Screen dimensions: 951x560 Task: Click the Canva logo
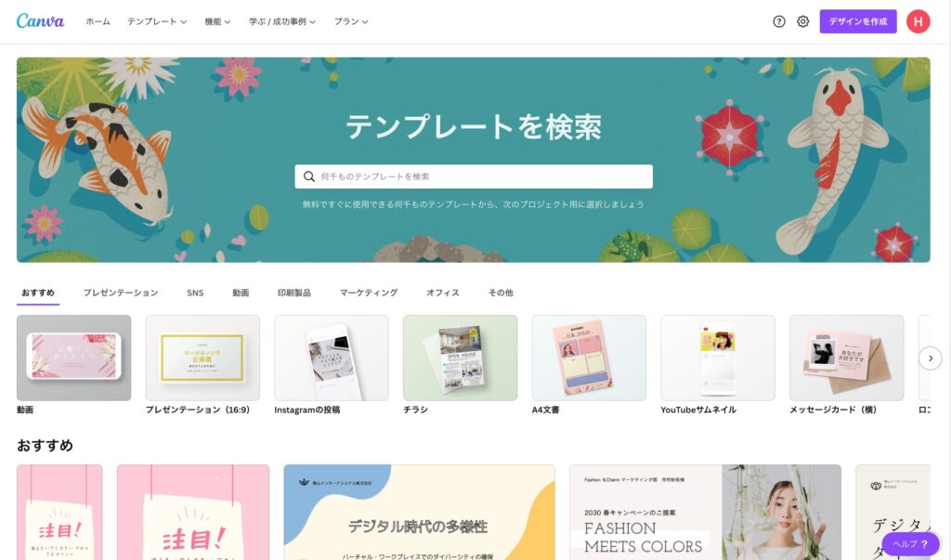click(x=40, y=21)
